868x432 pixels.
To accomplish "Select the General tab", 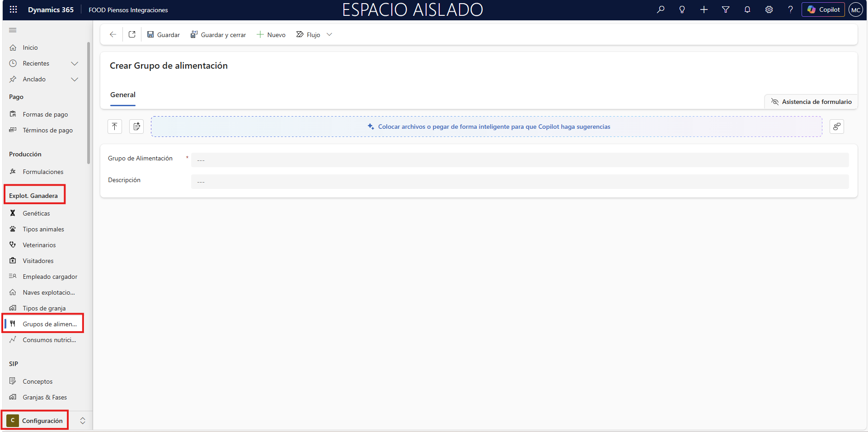I will [x=123, y=95].
